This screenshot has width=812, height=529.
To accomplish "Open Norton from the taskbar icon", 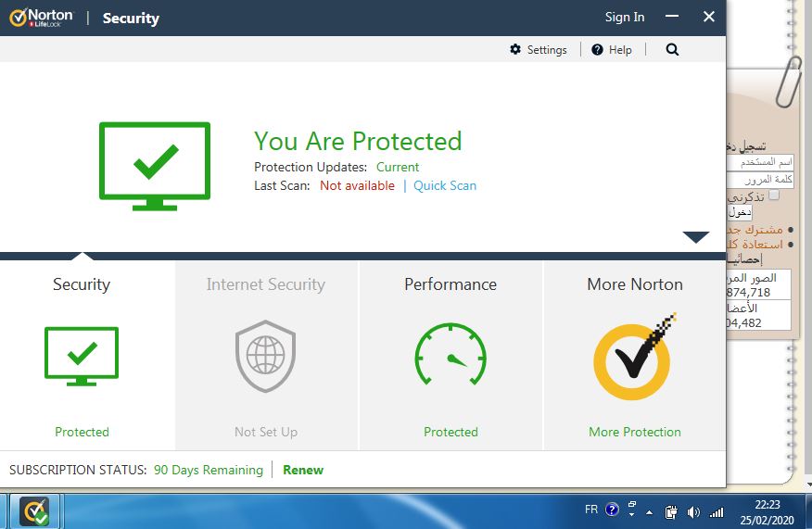I will pyautogui.click(x=34, y=511).
